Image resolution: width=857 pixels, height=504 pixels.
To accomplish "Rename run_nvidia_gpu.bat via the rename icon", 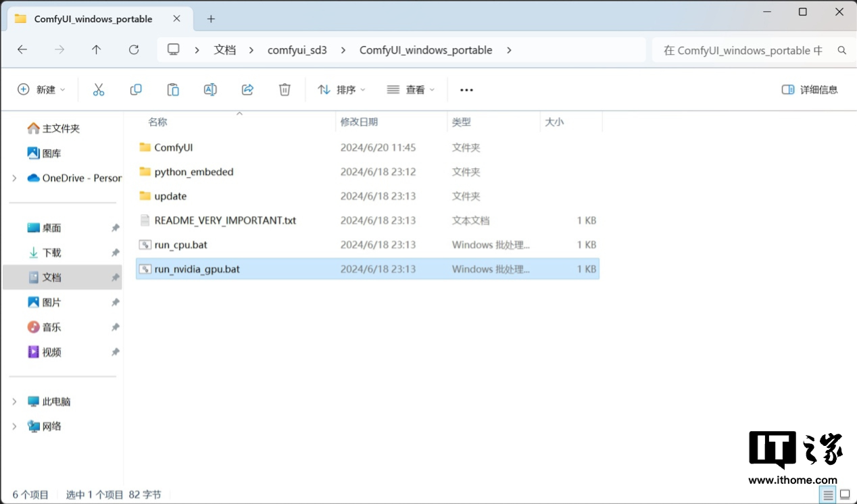I will (210, 89).
